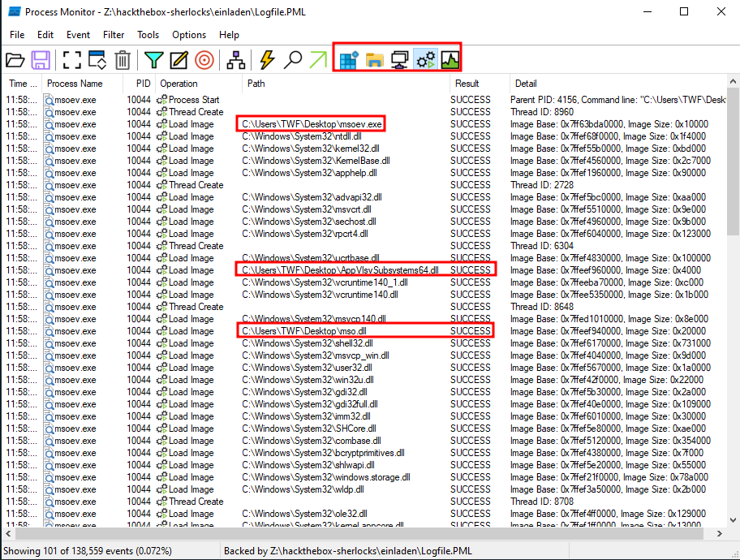Toggle the Autoscroll toolbar button
This screenshot has width=740, height=560.
pos(97,59)
